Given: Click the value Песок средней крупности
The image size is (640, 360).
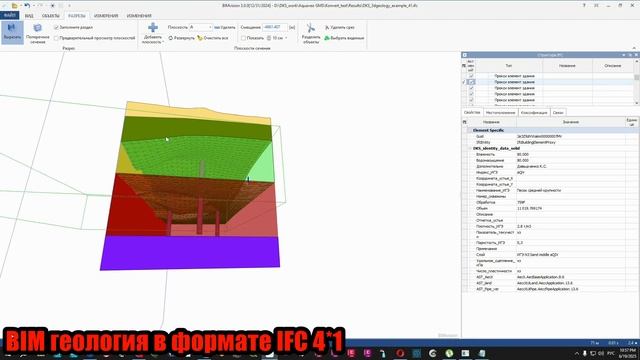Looking at the screenshot, I should click(x=539, y=190).
